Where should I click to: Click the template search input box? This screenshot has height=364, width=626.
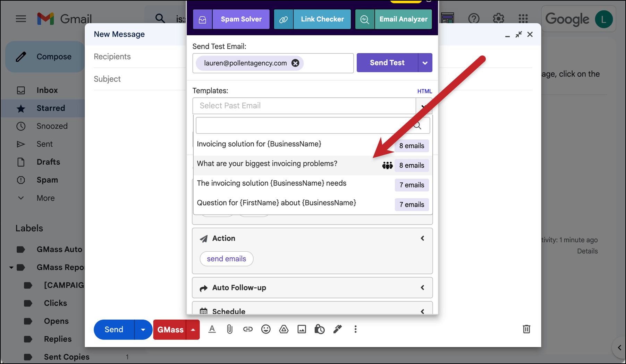point(313,125)
